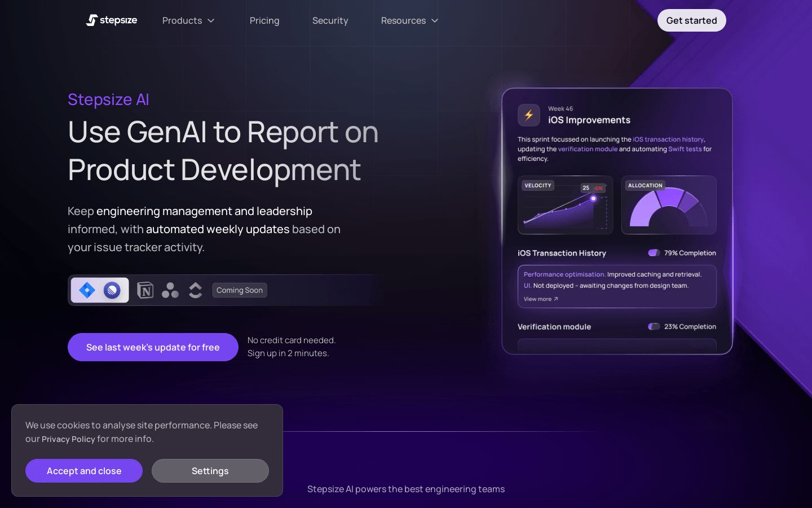Click the Notion integration icon
Screen dimensions: 812x508
point(145,290)
